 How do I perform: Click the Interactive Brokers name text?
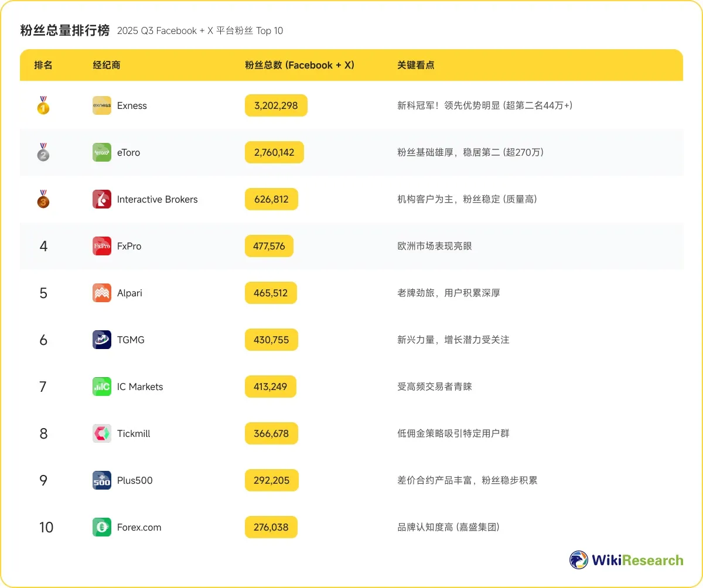157,199
